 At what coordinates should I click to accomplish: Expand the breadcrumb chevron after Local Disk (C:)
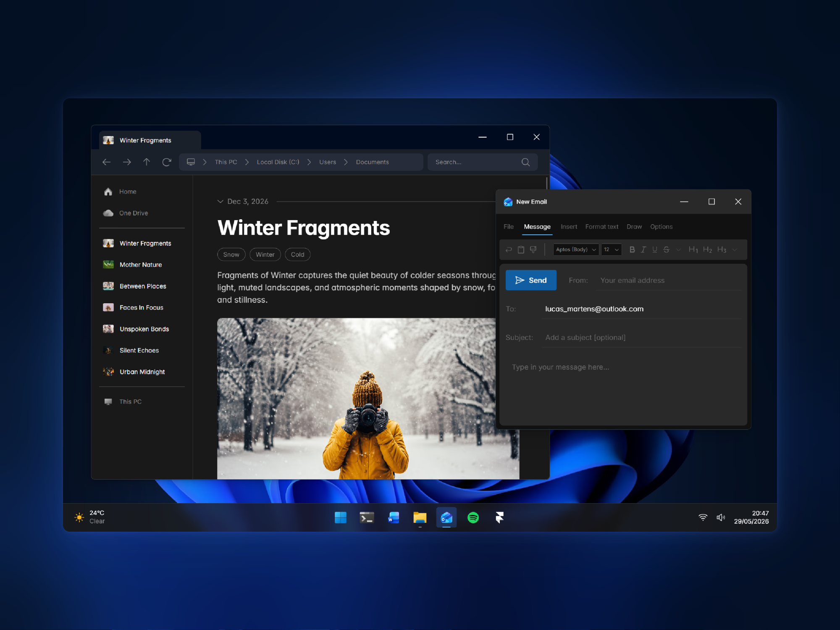coord(309,162)
